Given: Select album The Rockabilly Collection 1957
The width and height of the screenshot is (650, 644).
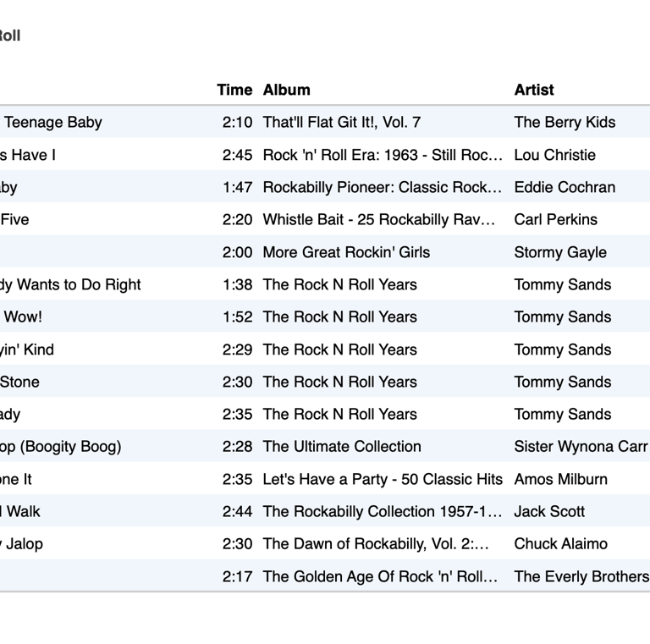Looking at the screenshot, I should [x=383, y=512].
